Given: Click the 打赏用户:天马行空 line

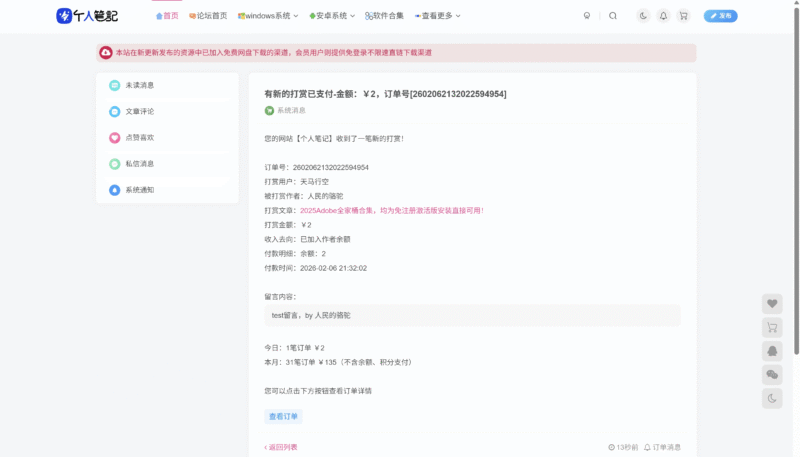Looking at the screenshot, I should (x=296, y=182).
